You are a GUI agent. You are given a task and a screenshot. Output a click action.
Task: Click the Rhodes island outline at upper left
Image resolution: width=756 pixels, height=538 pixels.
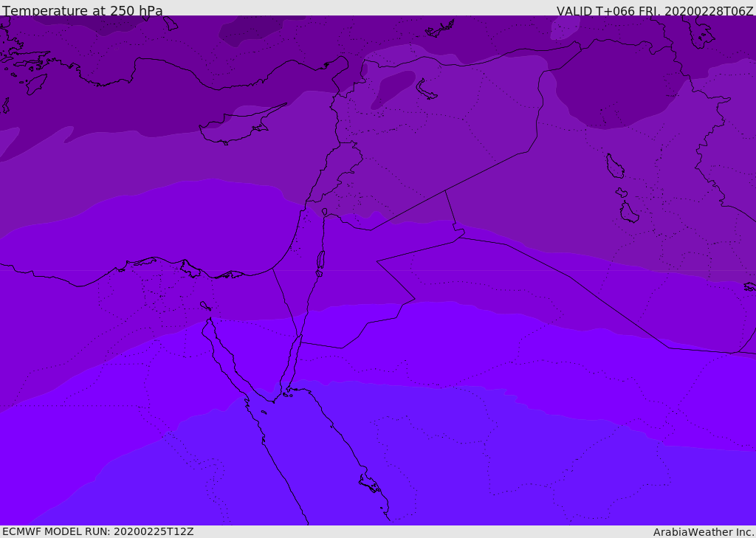point(36,84)
